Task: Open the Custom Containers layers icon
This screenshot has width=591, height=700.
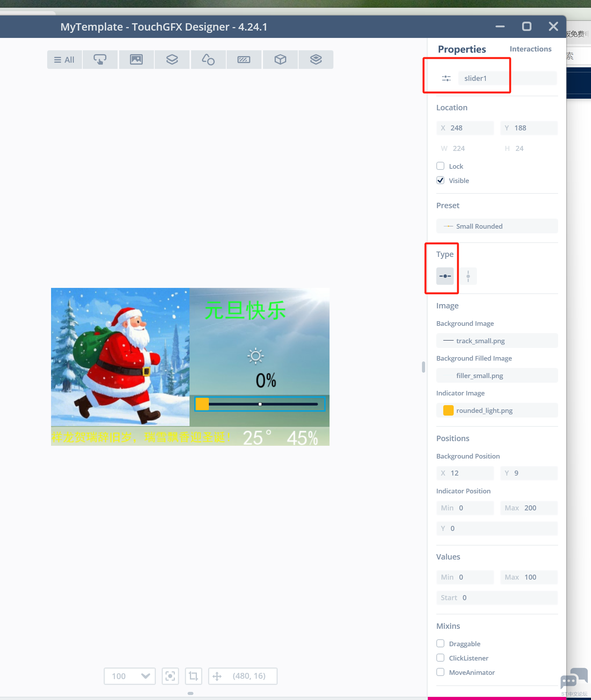Action: click(316, 60)
